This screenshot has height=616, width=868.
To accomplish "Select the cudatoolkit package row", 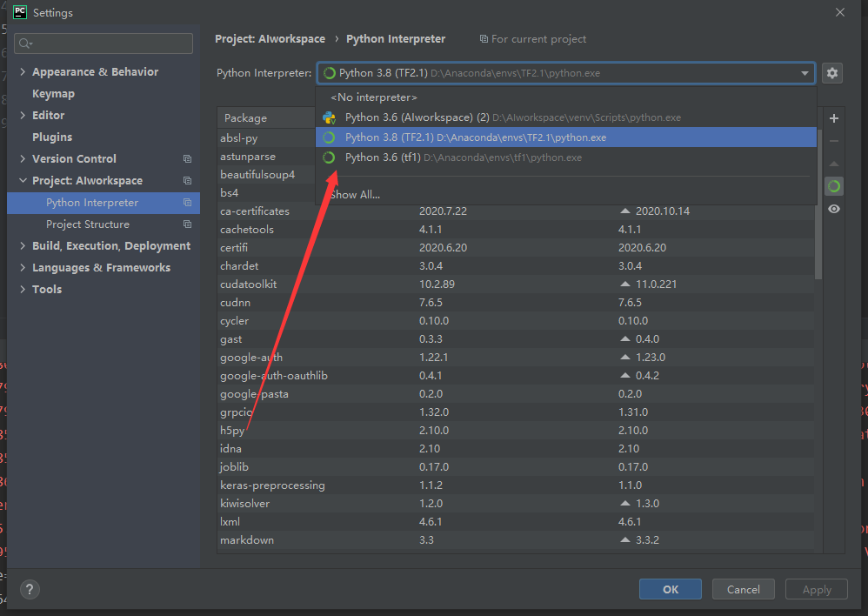I will pos(516,285).
